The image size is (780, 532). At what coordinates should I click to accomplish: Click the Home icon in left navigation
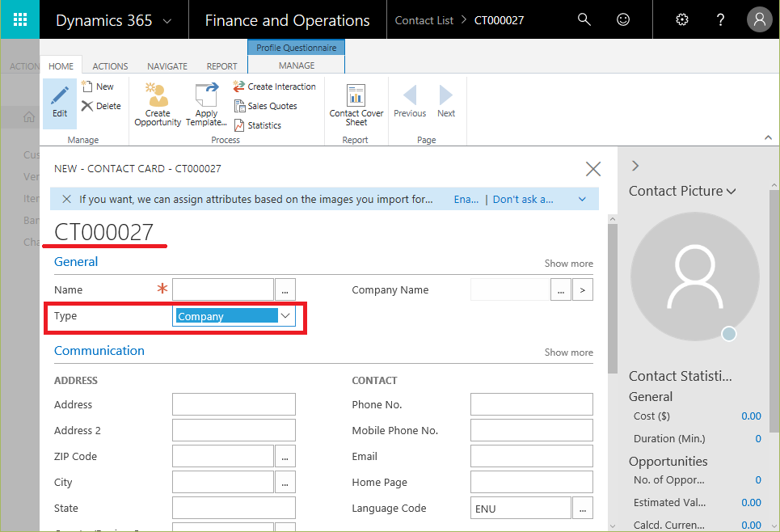click(x=29, y=117)
